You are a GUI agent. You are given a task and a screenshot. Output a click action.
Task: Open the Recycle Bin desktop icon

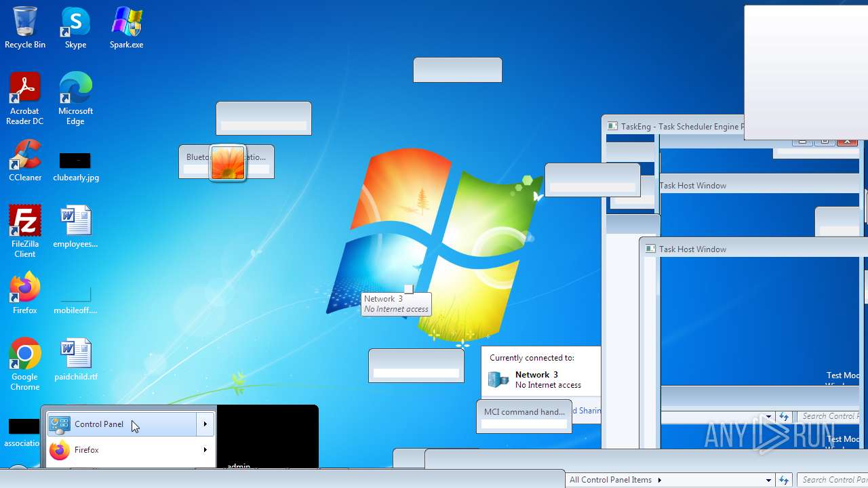point(25,28)
